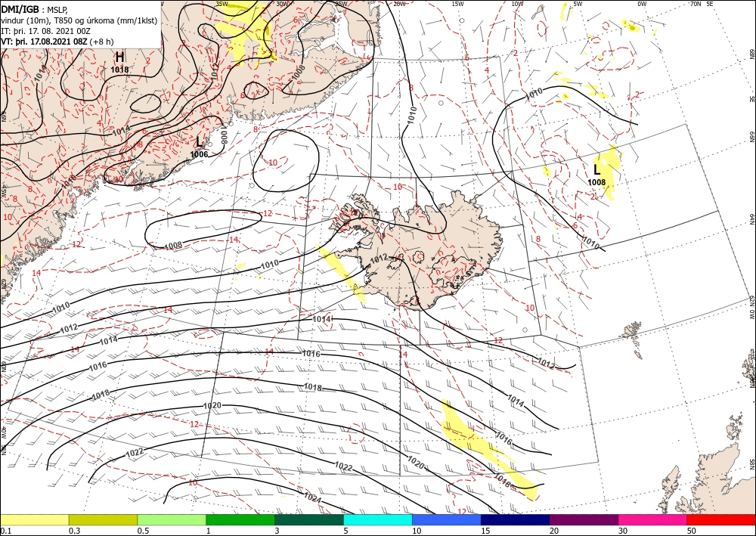The height and width of the screenshot is (536, 756).
Task: Pick the light green 0.5–1 mm legend swatch
Action: pos(172,519)
